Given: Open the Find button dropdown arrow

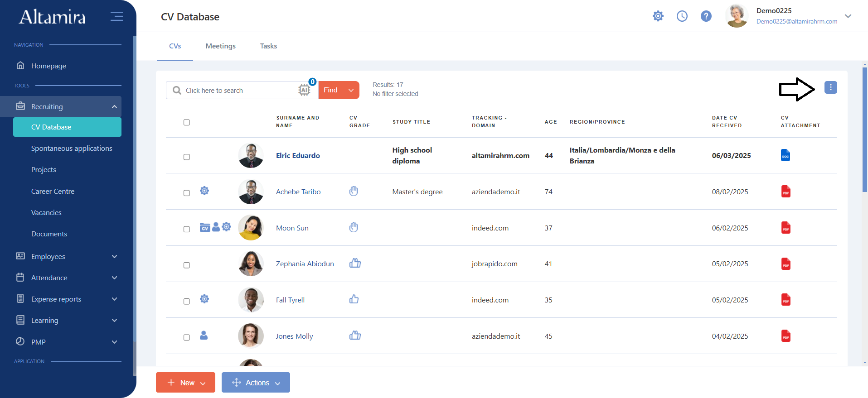Looking at the screenshot, I should pos(351,90).
